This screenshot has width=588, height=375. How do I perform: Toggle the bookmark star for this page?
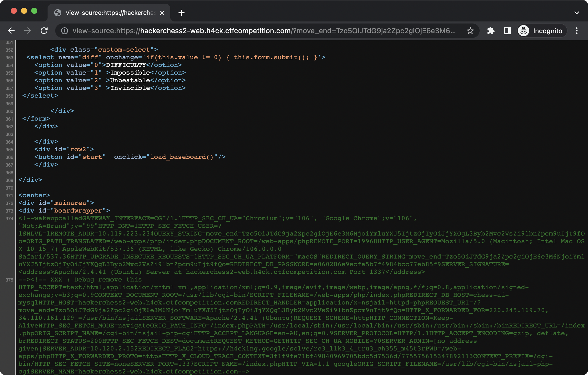pos(470,31)
